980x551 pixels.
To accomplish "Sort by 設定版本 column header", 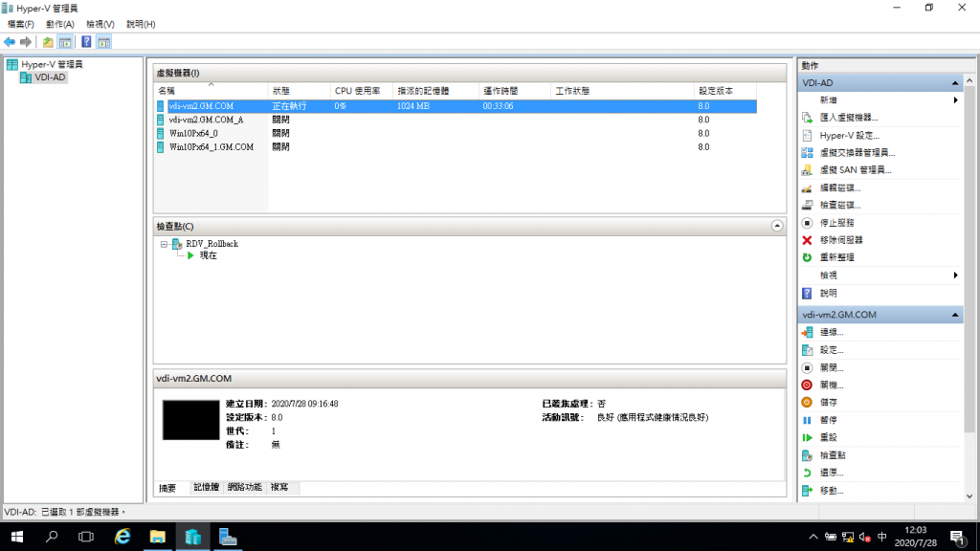I will point(725,91).
